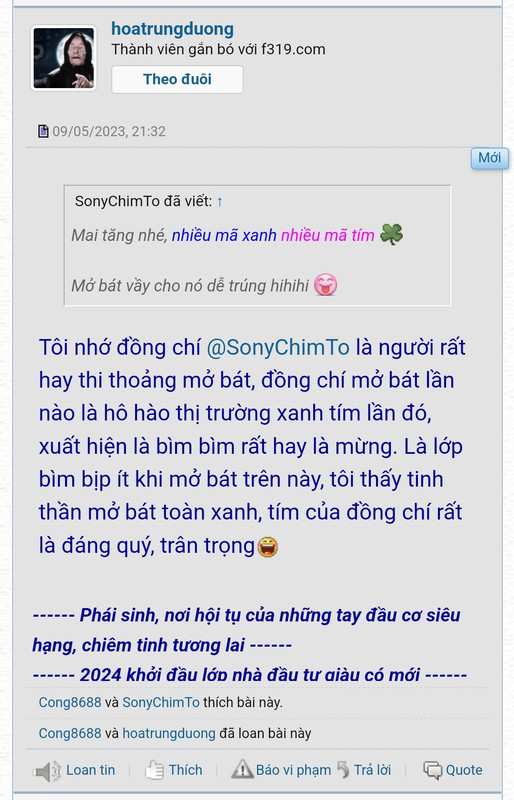The image size is (514, 800).
Task: Click the Theo đuôi follow button
Action: pyautogui.click(x=177, y=79)
